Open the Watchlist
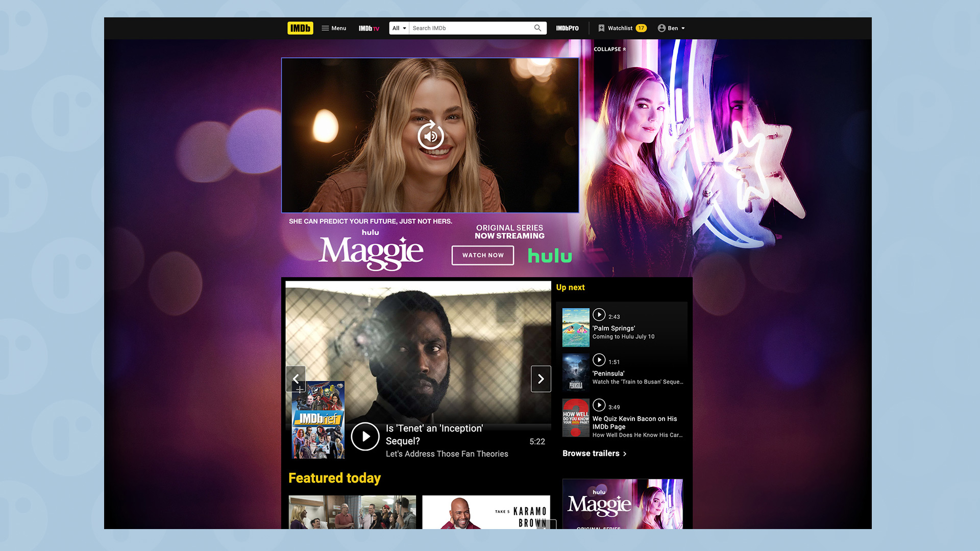 622,28
